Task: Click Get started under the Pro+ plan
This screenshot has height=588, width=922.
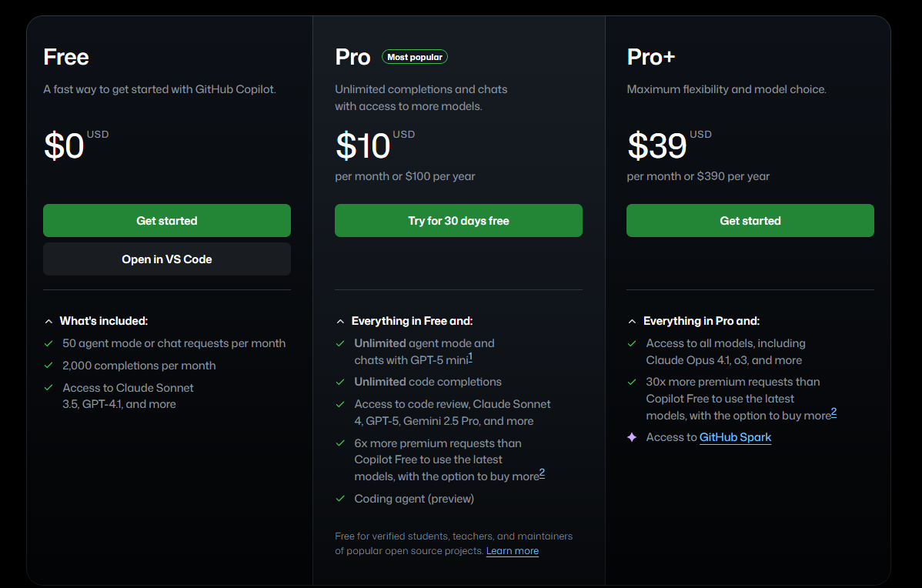Action: click(750, 220)
